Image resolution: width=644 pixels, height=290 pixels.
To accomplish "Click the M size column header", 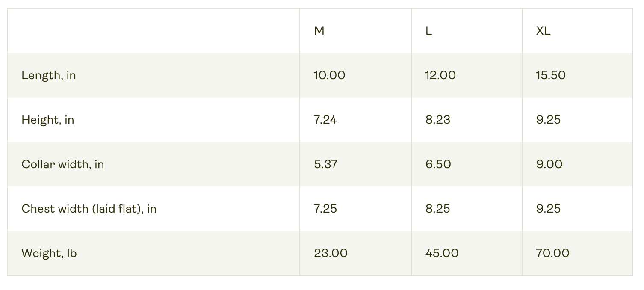I will pos(319,31).
